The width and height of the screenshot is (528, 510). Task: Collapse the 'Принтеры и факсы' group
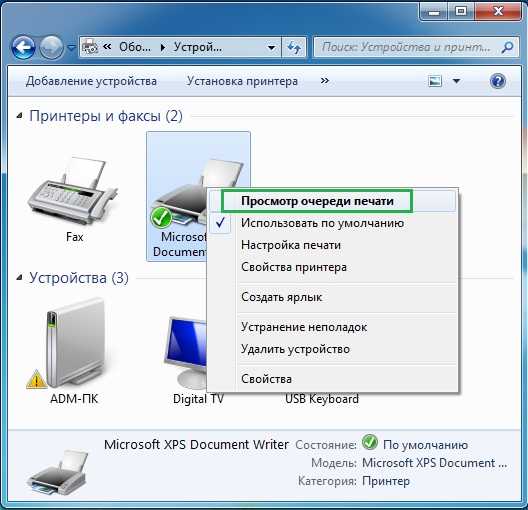tap(20, 116)
